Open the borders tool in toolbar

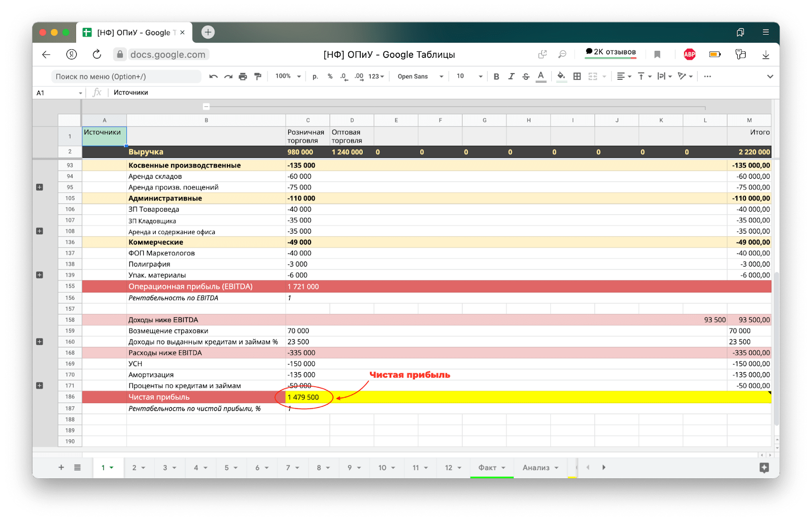pyautogui.click(x=577, y=77)
